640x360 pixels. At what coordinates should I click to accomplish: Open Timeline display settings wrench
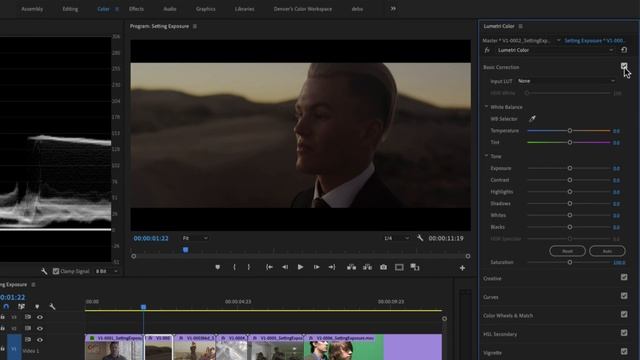tap(52, 306)
